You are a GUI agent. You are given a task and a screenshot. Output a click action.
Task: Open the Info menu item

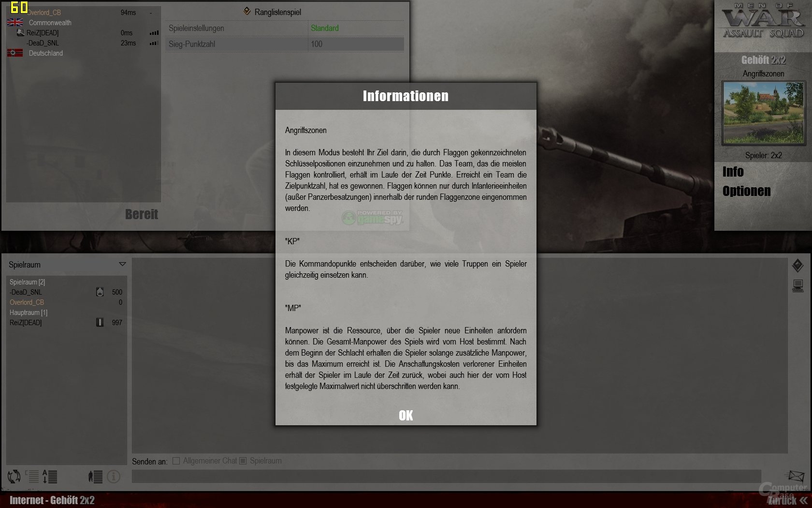point(733,172)
